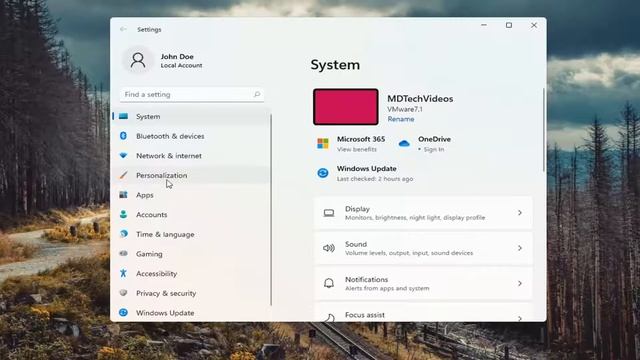This screenshot has height=360, width=640.
Task: Open Privacy & security label
Action: pos(166,293)
